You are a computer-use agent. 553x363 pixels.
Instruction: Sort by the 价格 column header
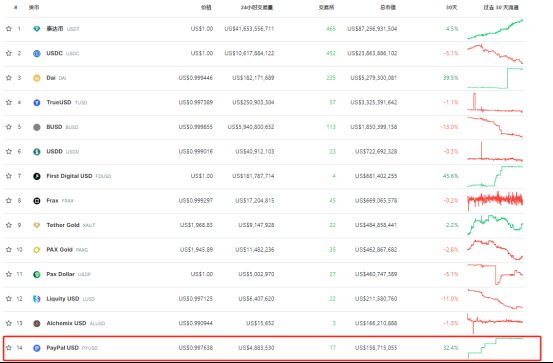(x=206, y=7)
